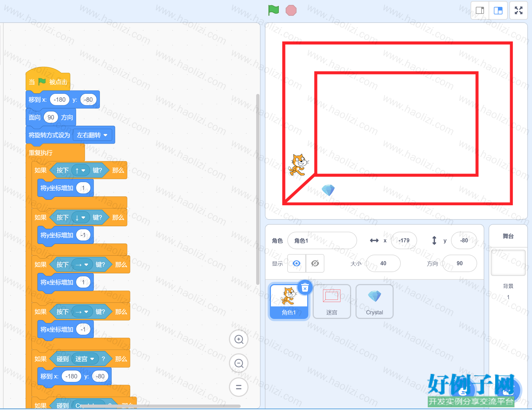
Task: Click the crystal gem on stage
Action: click(328, 190)
